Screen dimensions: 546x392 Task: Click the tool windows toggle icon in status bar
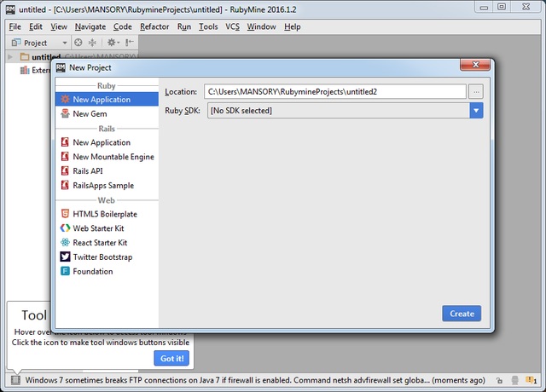click(x=15, y=380)
